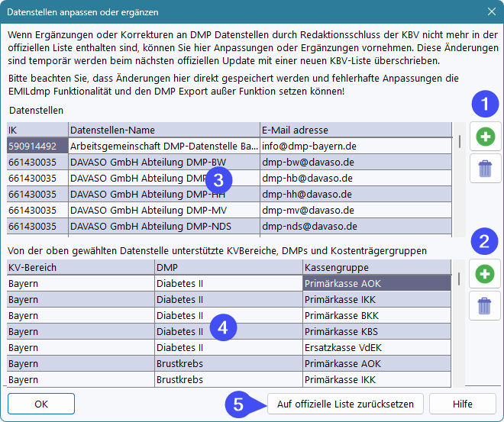This screenshot has height=422, width=504.
Task: Select the DAVASO GmbH Abteilung DMP-BW row
Action: point(163,162)
